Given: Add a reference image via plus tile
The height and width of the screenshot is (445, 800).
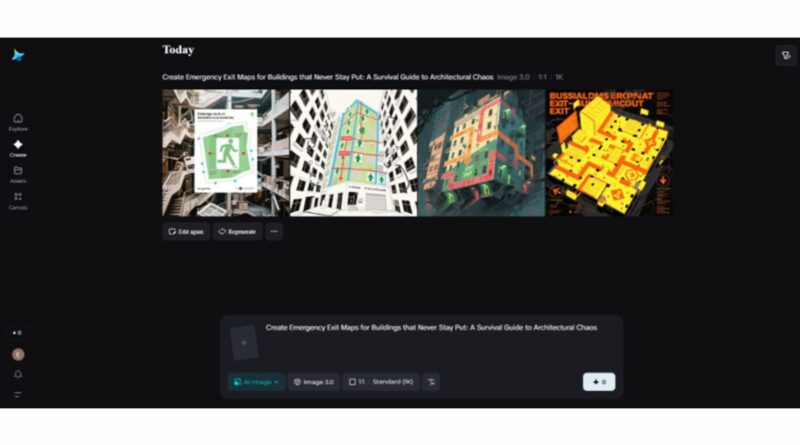Looking at the screenshot, I should [x=244, y=343].
